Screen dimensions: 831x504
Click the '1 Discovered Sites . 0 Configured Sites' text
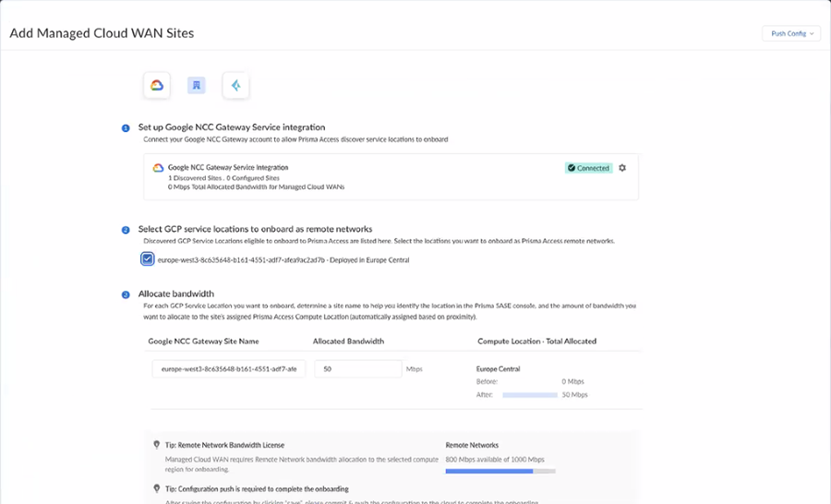tap(223, 178)
